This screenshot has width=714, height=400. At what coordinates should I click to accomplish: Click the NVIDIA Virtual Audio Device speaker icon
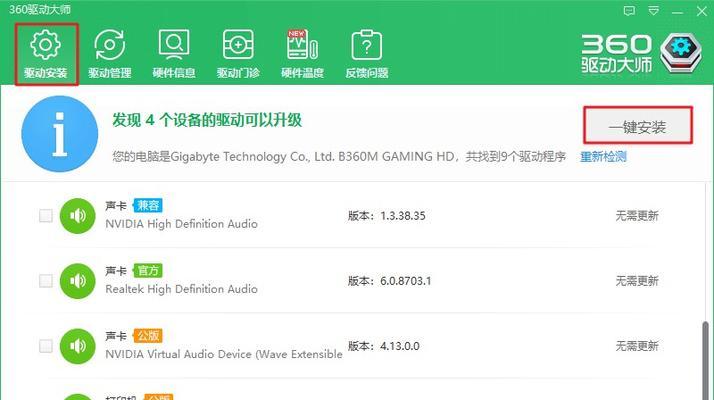(x=78, y=346)
